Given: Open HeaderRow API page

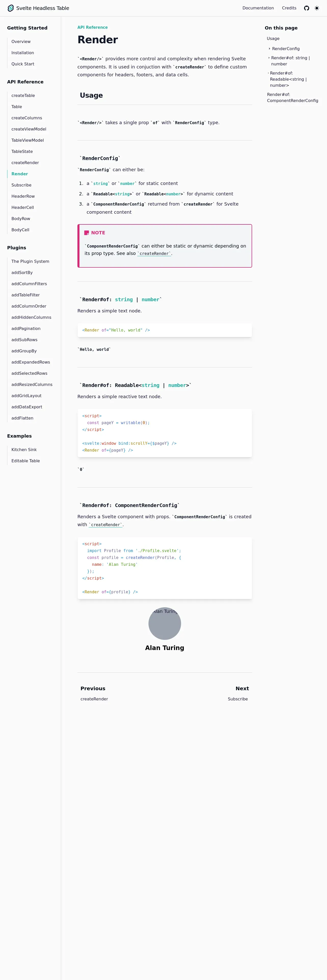Looking at the screenshot, I should tap(23, 196).
